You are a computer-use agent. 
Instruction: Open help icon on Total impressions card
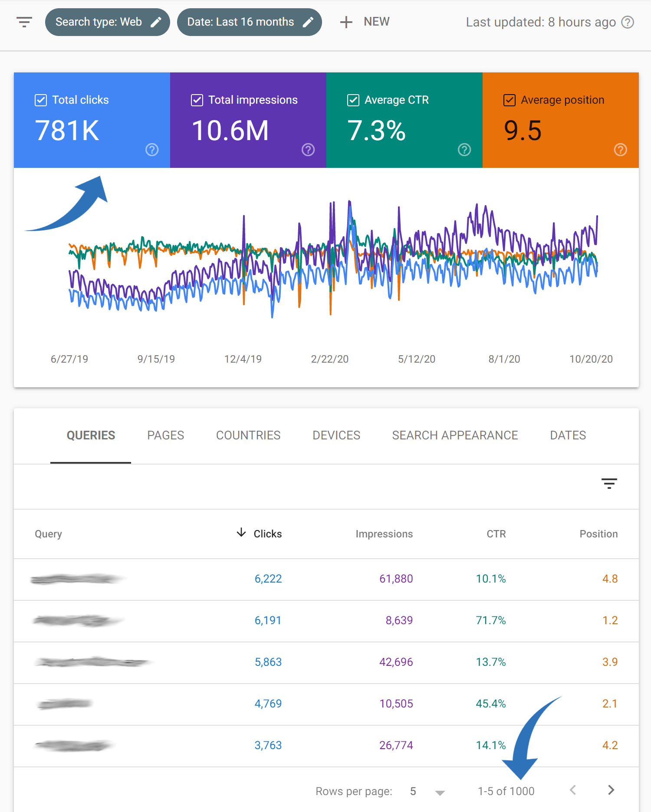308,150
